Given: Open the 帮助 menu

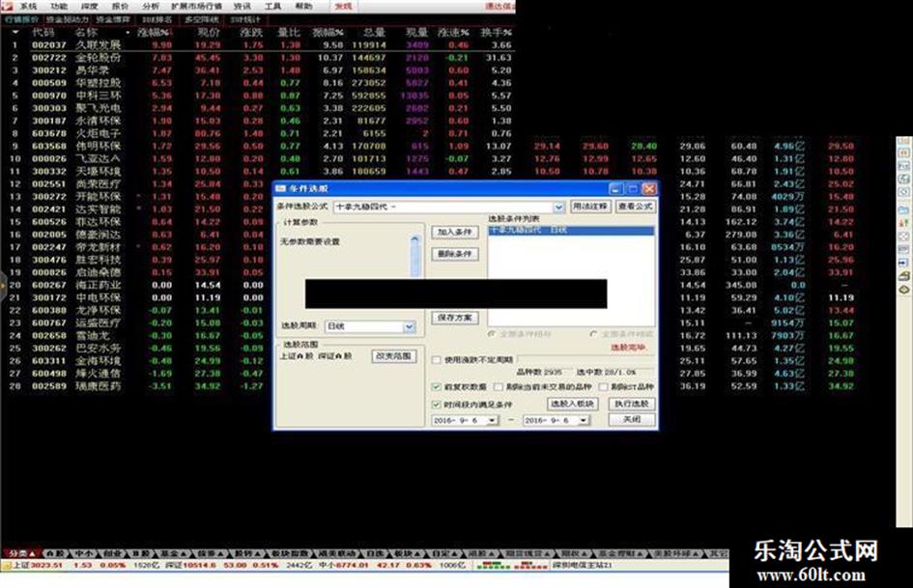Looking at the screenshot, I should tap(303, 7).
